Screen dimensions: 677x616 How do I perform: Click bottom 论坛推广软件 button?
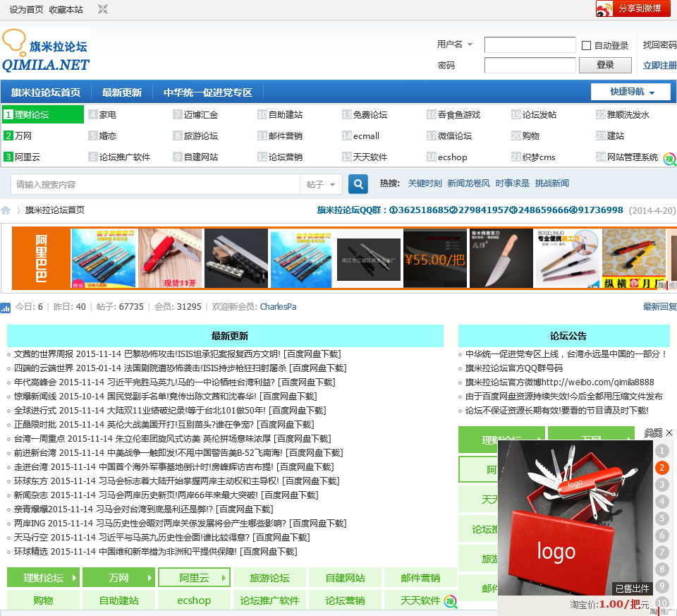tap(269, 600)
